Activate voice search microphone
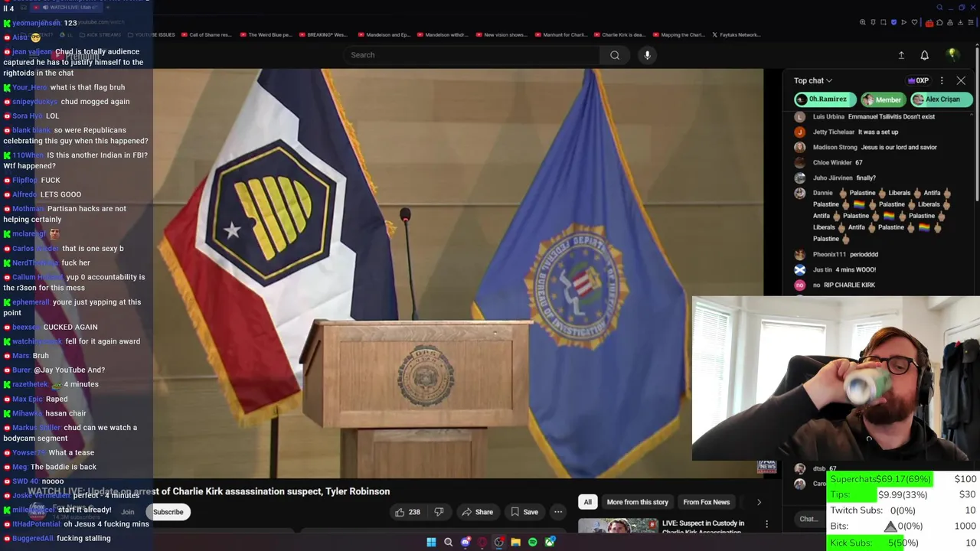980x551 pixels. tap(647, 55)
